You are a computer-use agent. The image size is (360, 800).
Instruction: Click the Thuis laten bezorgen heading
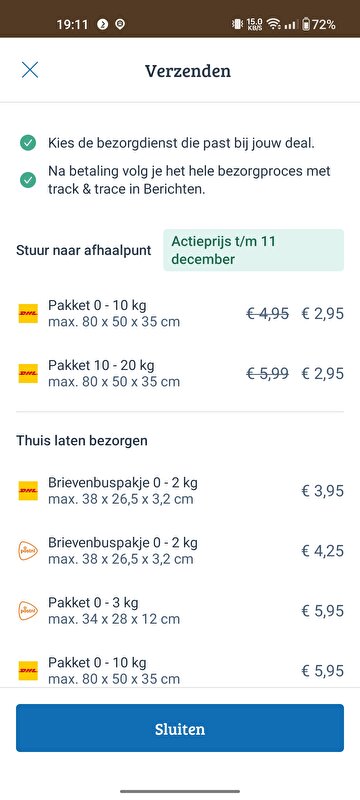point(82,441)
